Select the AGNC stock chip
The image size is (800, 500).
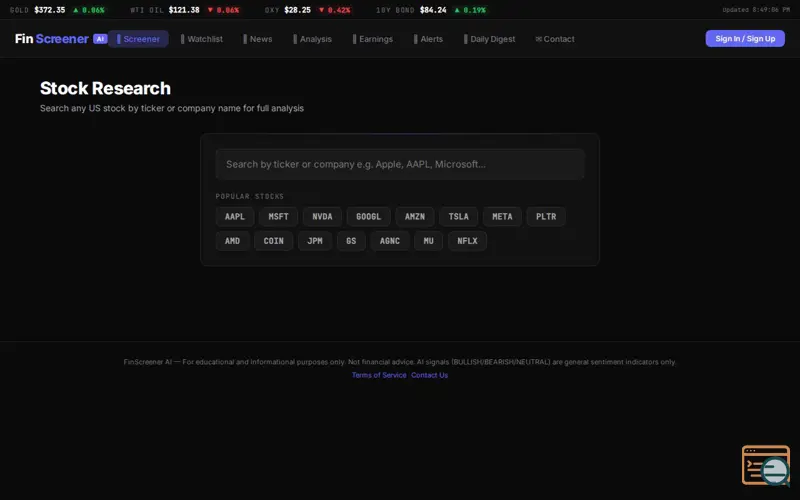[390, 241]
